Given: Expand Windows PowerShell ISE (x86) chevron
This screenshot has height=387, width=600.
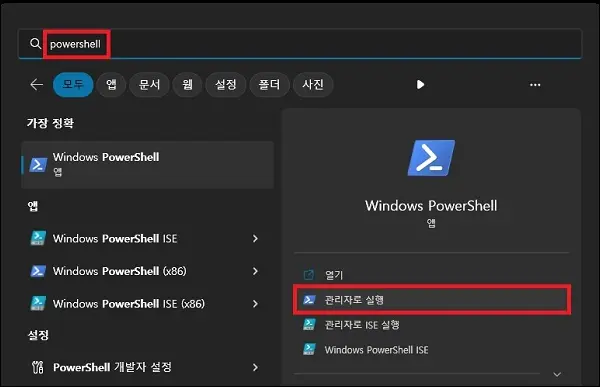Looking at the screenshot, I should [255, 304].
